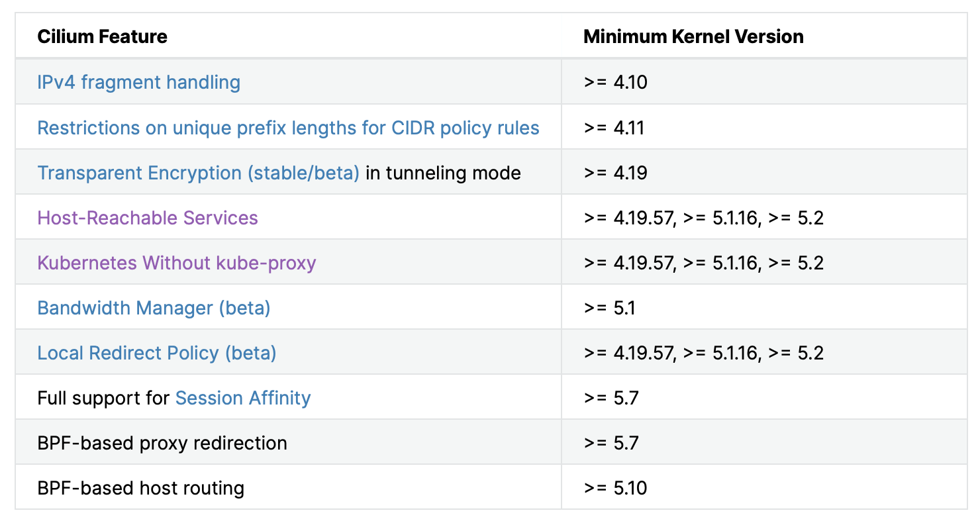This screenshot has width=980, height=527.
Task: Follow the Session Affinity link
Action: pyautogui.click(x=242, y=398)
